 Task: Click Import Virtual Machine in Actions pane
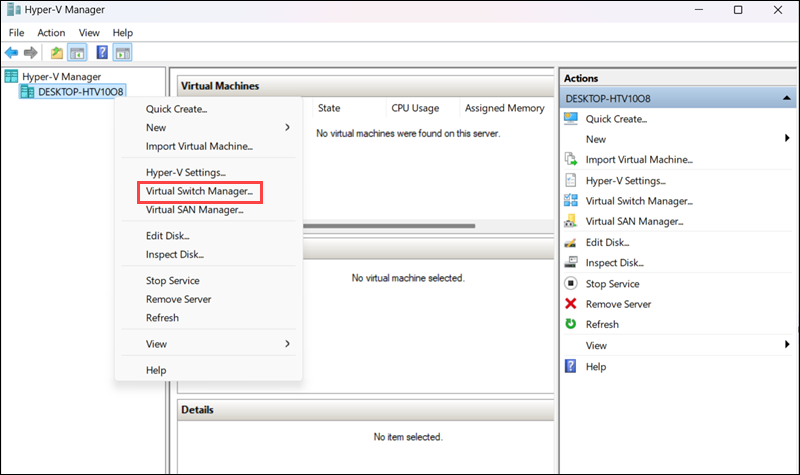click(639, 160)
